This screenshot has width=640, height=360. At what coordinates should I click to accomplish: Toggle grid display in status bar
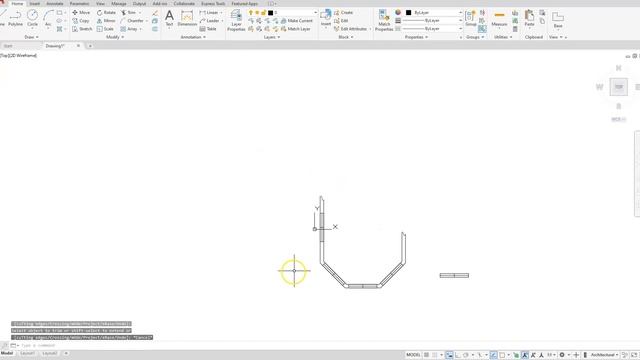(x=426, y=355)
